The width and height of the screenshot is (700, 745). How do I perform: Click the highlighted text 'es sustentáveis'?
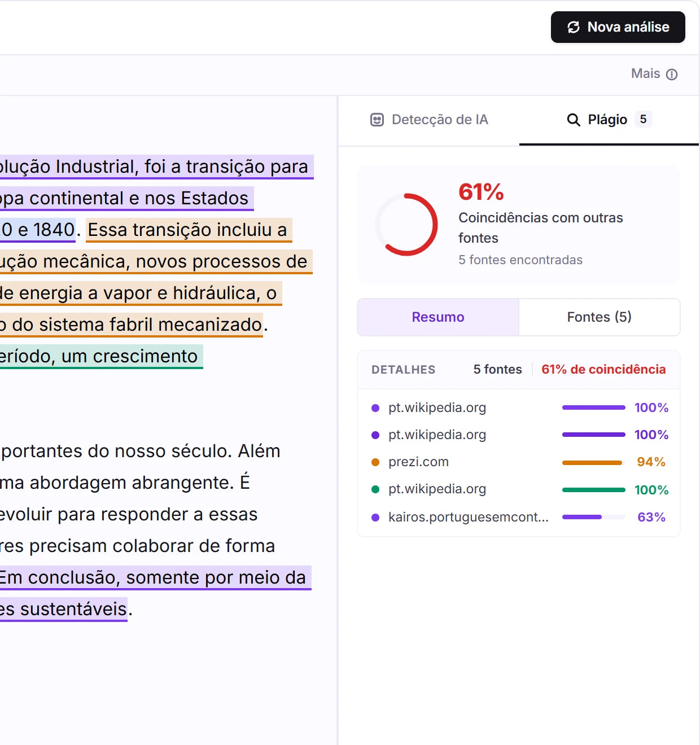point(63,610)
